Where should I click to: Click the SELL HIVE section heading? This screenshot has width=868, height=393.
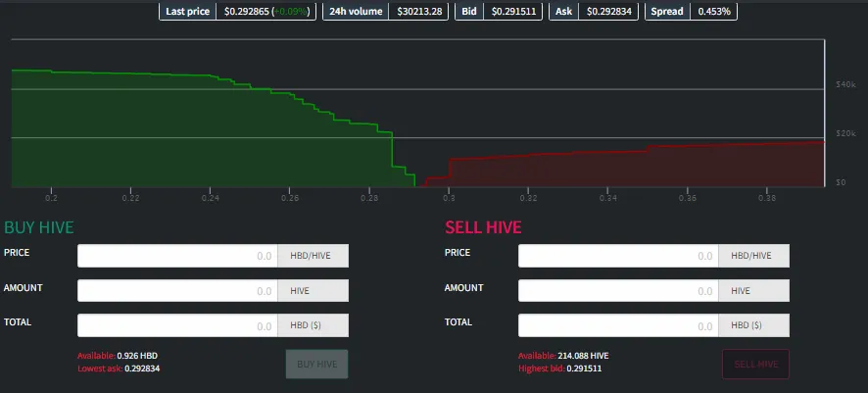click(x=483, y=227)
